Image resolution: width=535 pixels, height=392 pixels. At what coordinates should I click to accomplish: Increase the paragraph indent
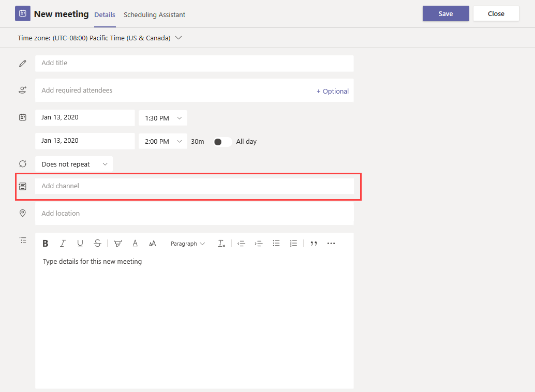(259, 243)
